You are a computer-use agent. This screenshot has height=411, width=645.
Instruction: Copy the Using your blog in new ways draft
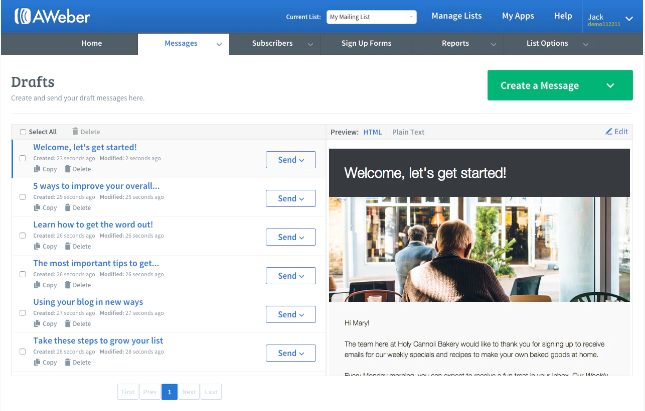tap(45, 324)
